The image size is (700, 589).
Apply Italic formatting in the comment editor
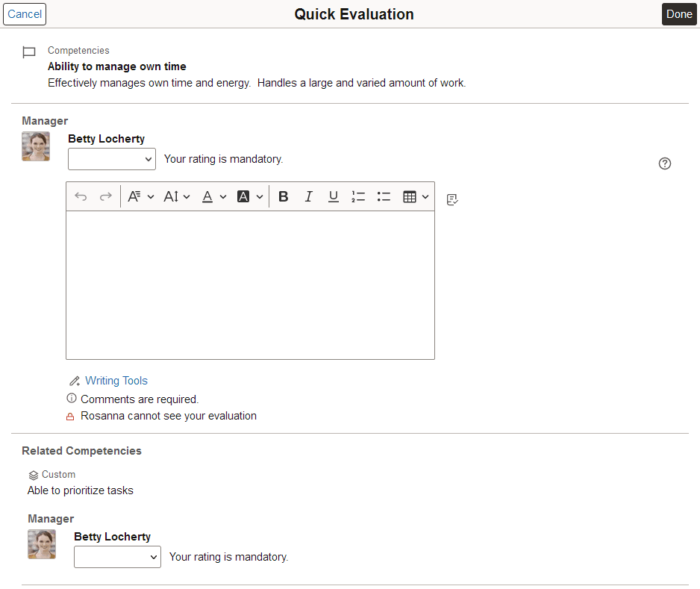pyautogui.click(x=308, y=196)
